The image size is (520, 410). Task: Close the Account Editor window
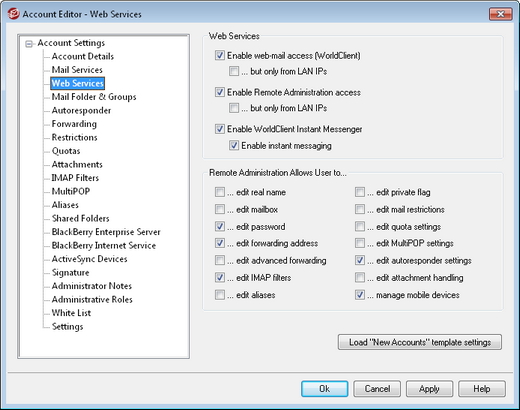click(x=500, y=14)
